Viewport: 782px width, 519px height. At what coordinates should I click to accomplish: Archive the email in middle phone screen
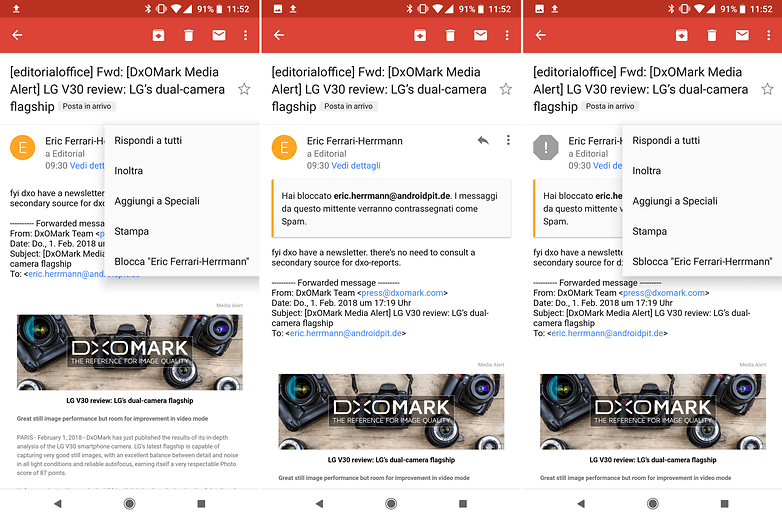420,35
